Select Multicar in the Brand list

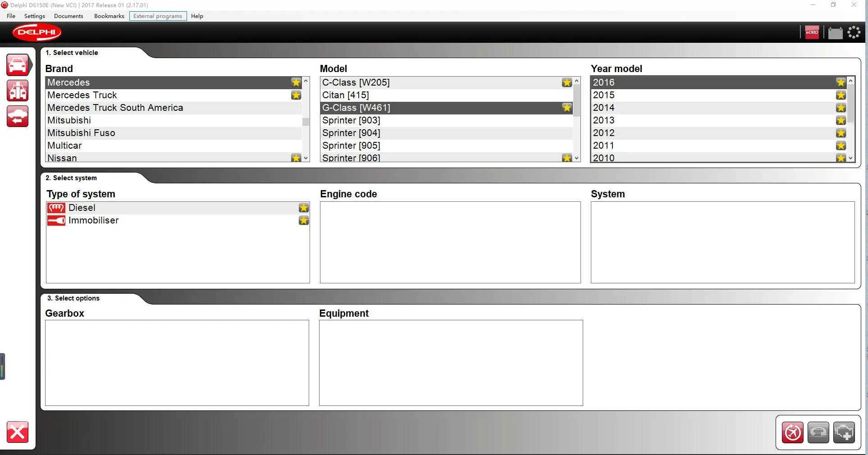click(174, 146)
